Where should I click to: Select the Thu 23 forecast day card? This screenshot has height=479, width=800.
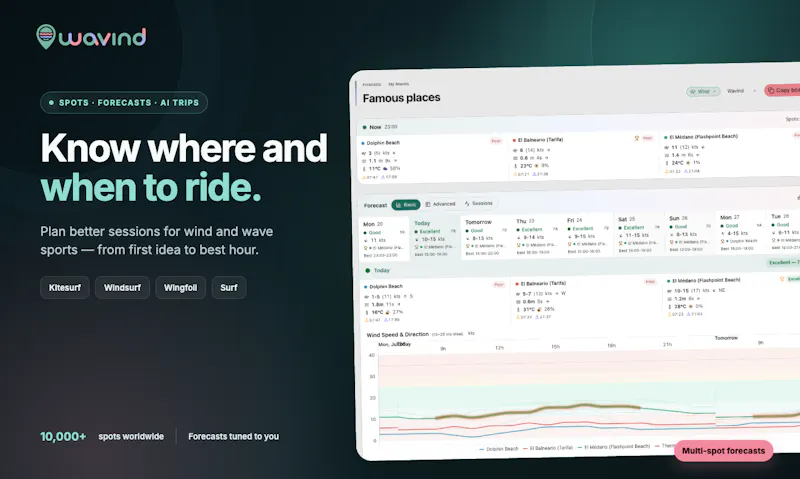click(537, 236)
